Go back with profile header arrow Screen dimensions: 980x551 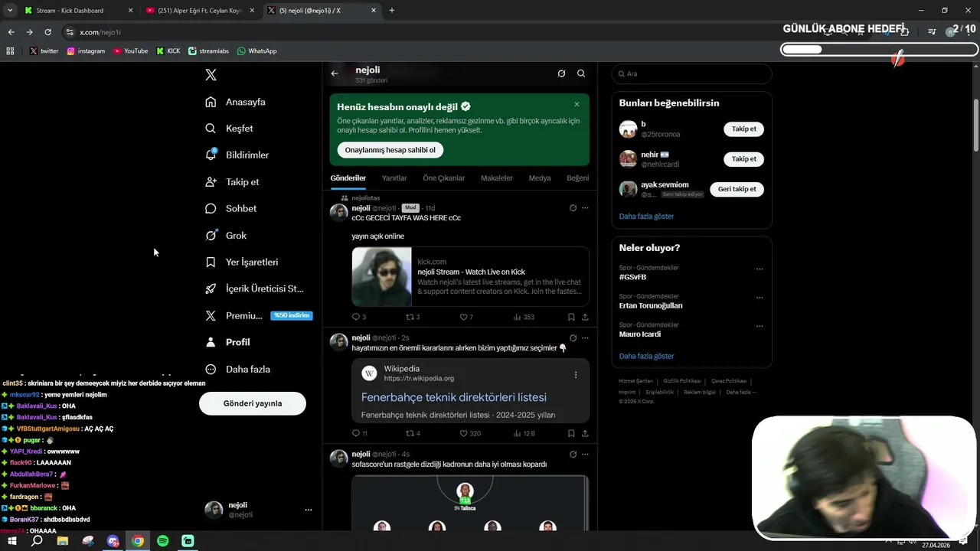click(x=335, y=73)
